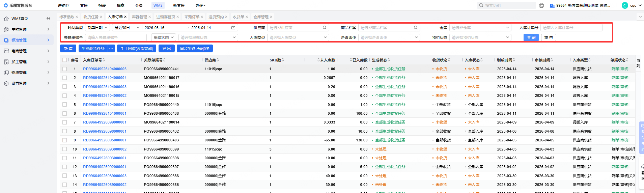Check the checkbox for row 1
The image size is (644, 193).
tap(64, 69)
